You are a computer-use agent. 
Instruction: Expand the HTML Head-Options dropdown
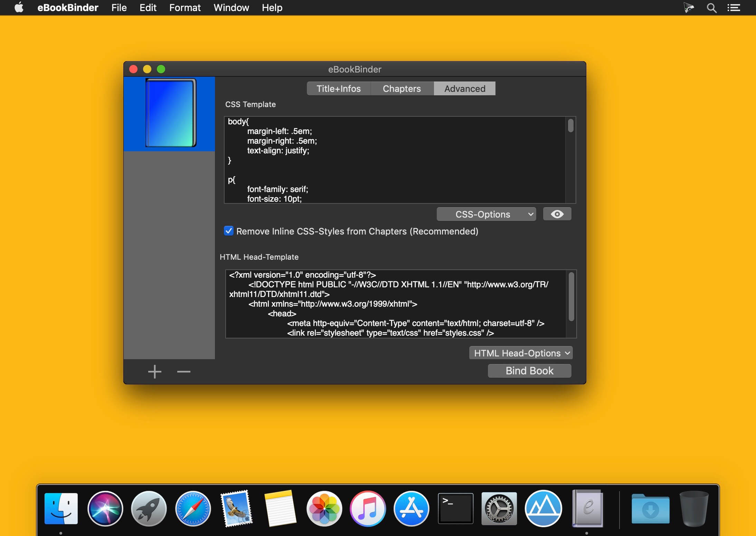click(x=521, y=353)
